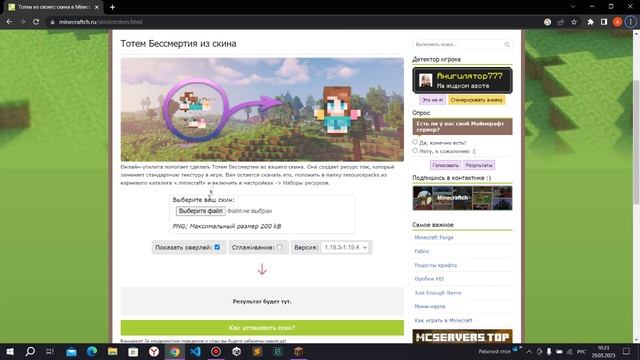Open Task View on the taskbar

(x=50, y=351)
